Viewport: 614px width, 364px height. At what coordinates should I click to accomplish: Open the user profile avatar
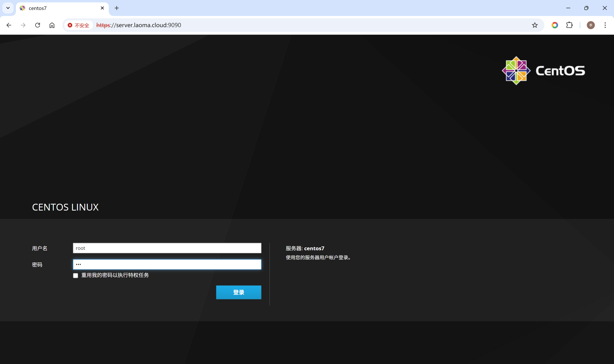pos(591,25)
